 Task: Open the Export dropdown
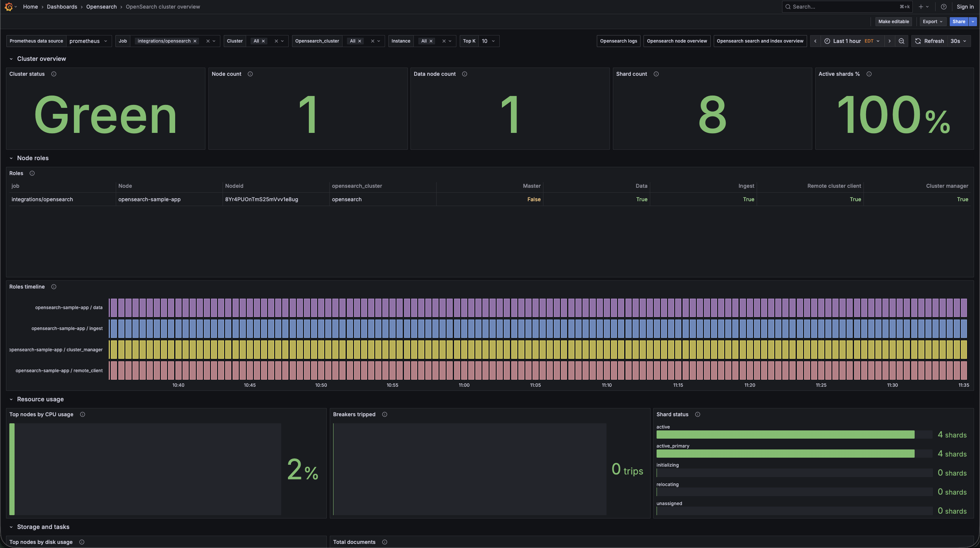pos(933,22)
